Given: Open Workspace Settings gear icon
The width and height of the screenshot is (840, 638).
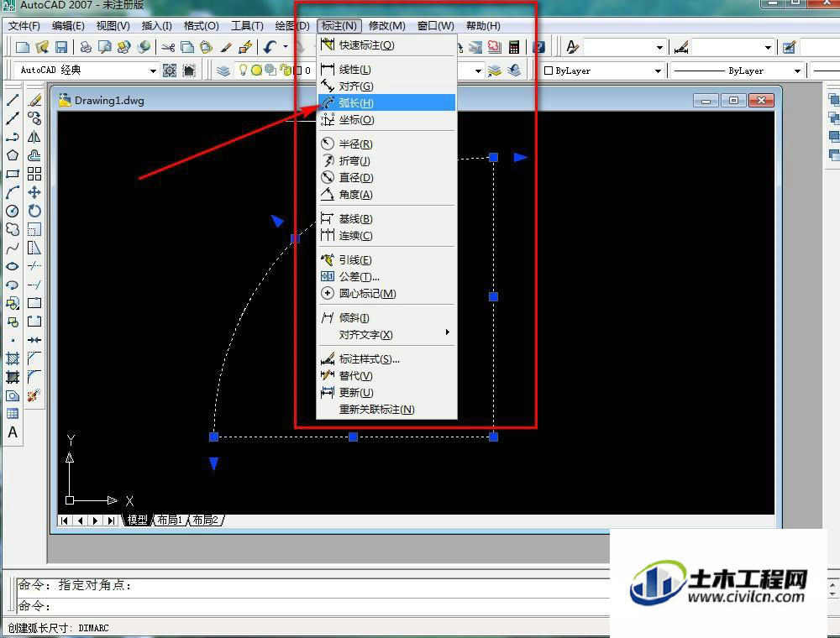Looking at the screenshot, I should [x=170, y=71].
